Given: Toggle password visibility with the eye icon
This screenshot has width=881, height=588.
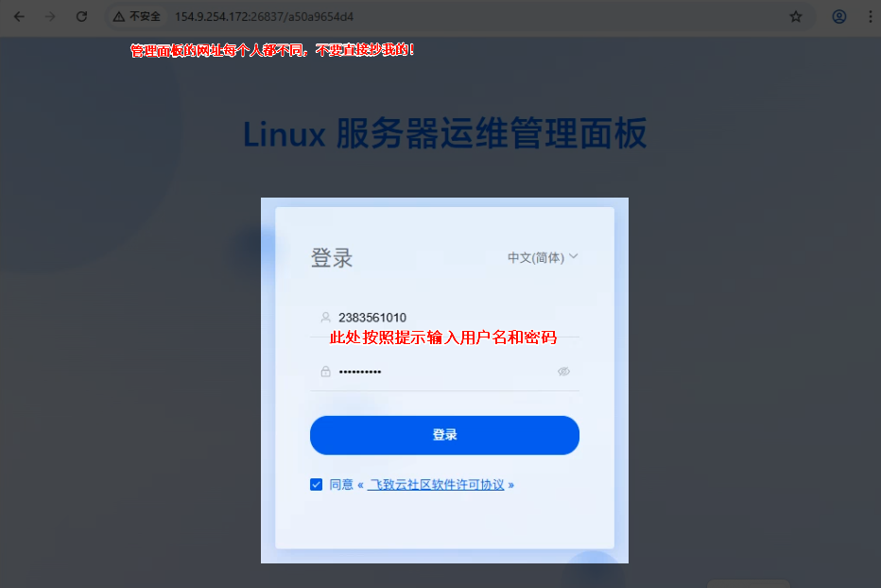Looking at the screenshot, I should (563, 372).
